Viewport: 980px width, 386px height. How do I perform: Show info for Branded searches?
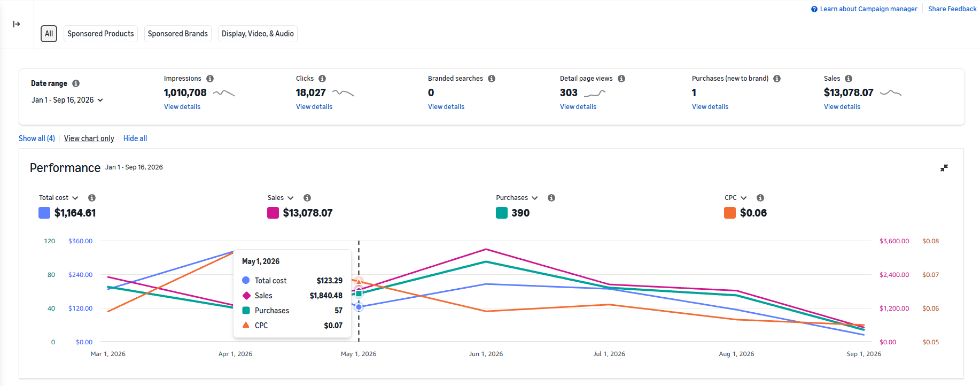click(492, 79)
